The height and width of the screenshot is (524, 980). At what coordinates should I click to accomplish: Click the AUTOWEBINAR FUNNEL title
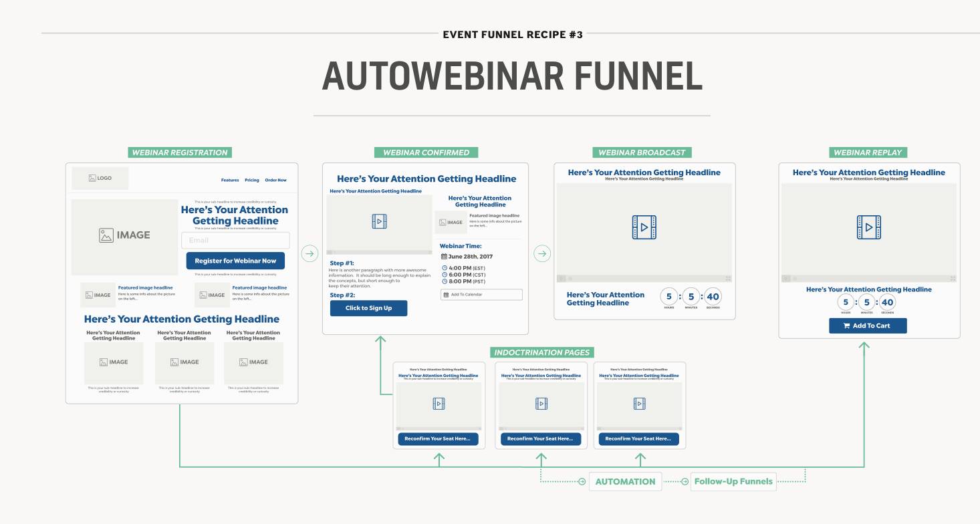(x=512, y=76)
